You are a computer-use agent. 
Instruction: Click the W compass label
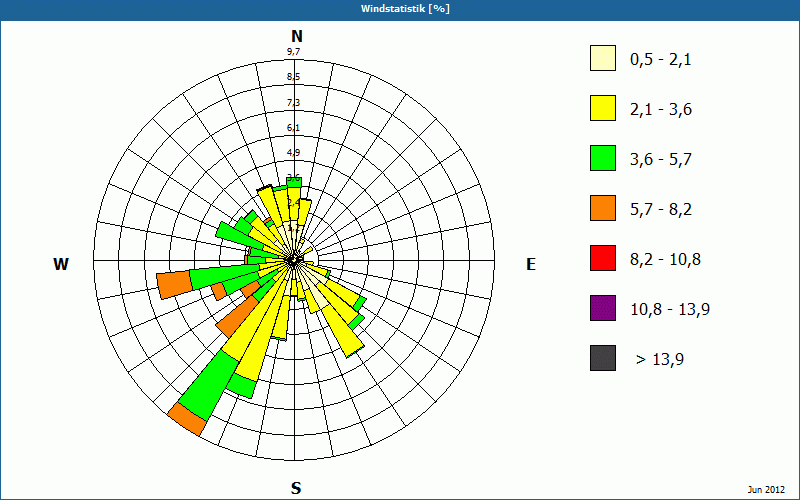tap(61, 264)
